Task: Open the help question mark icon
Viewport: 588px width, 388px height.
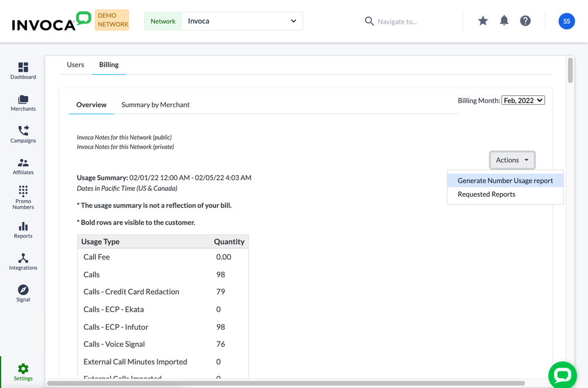Action: pos(525,21)
